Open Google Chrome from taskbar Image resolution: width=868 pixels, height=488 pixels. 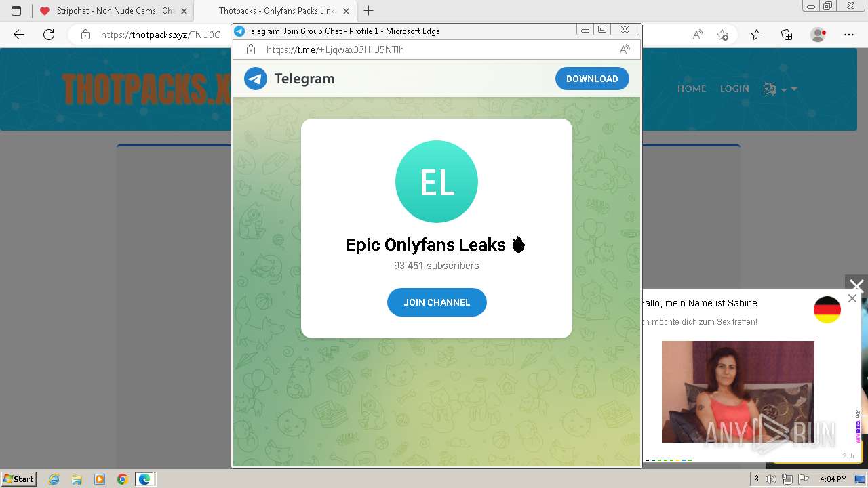[x=122, y=479]
